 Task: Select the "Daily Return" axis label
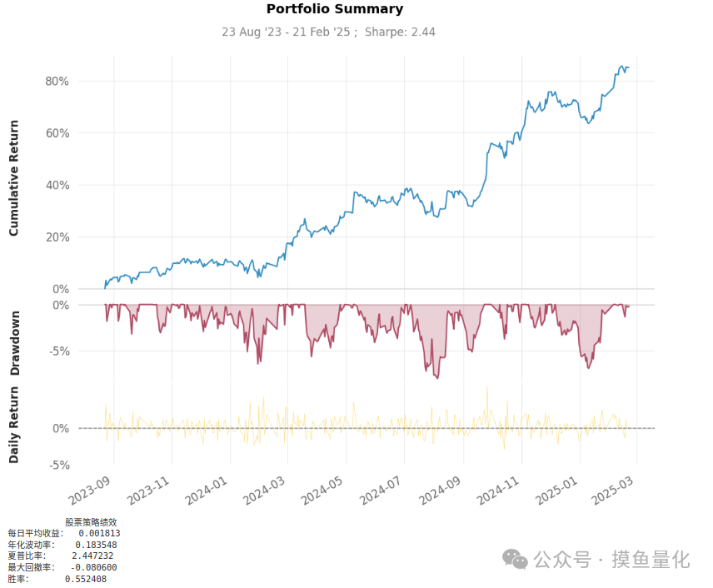pos(14,429)
